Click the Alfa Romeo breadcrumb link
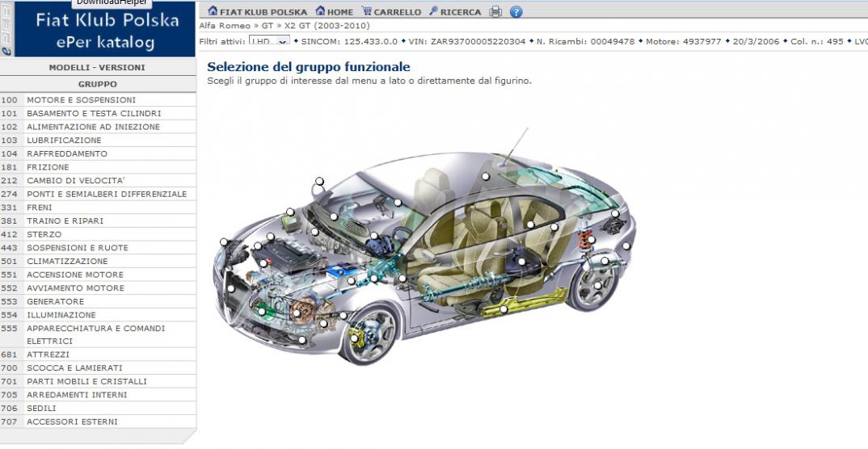The width and height of the screenshot is (868, 449). 225,26
